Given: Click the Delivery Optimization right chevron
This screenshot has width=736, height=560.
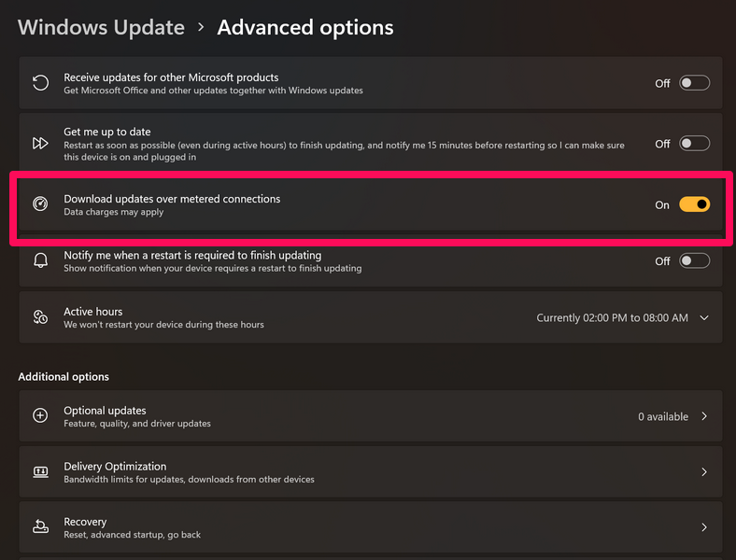Looking at the screenshot, I should [x=704, y=472].
